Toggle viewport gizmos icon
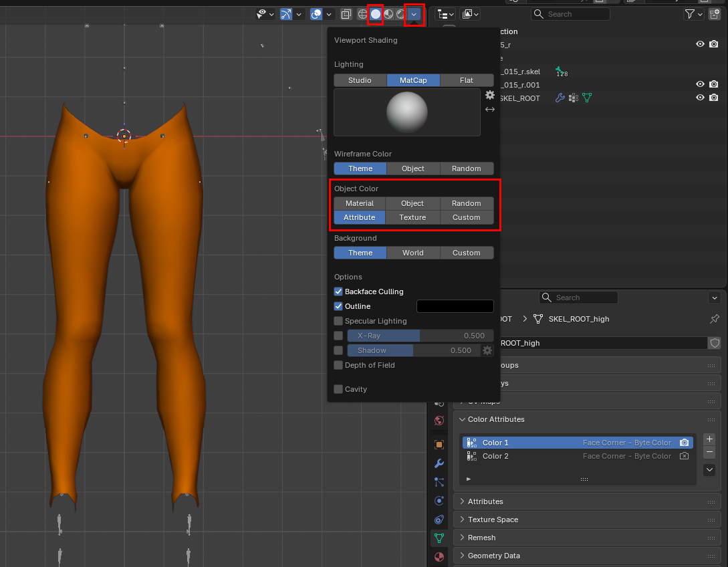This screenshot has height=567, width=728. tap(286, 15)
